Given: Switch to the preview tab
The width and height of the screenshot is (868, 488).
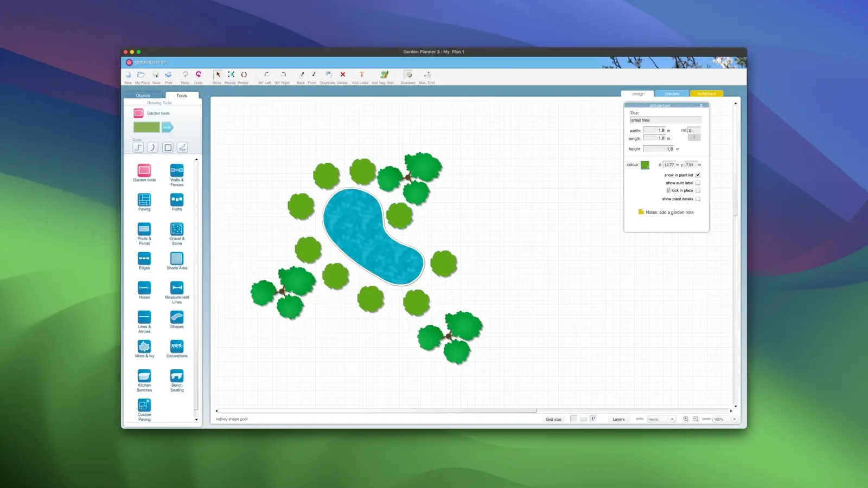Looking at the screenshot, I should pos(672,94).
